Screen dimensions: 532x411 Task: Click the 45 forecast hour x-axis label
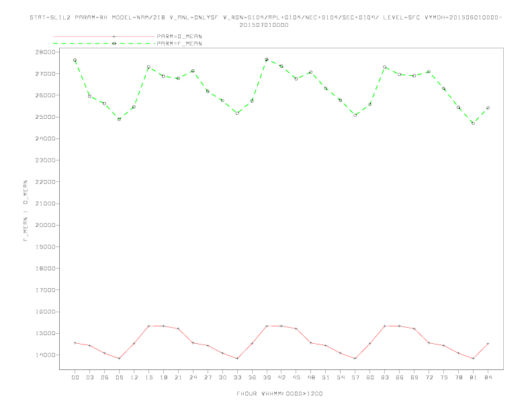pyautogui.click(x=296, y=377)
